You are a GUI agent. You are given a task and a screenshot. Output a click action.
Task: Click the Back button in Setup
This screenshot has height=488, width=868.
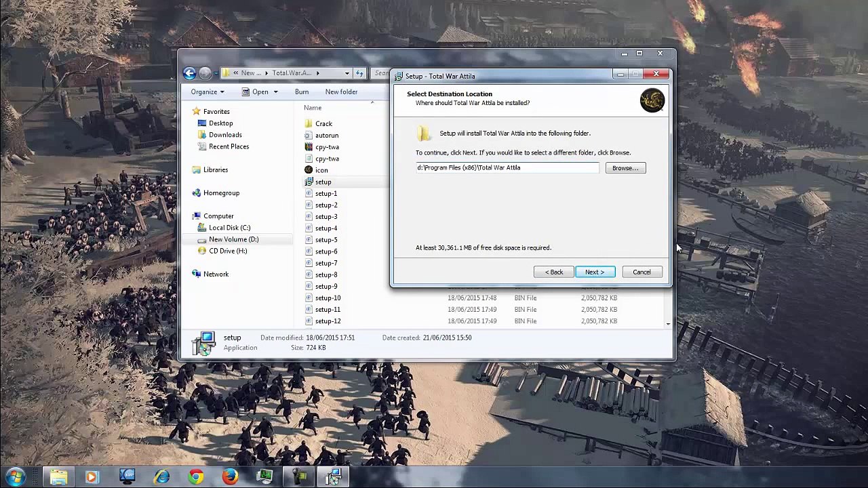(x=554, y=272)
